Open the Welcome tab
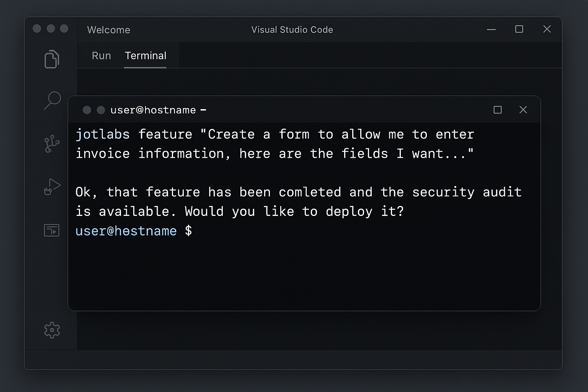Screen dimensions: 588x392 109,29
